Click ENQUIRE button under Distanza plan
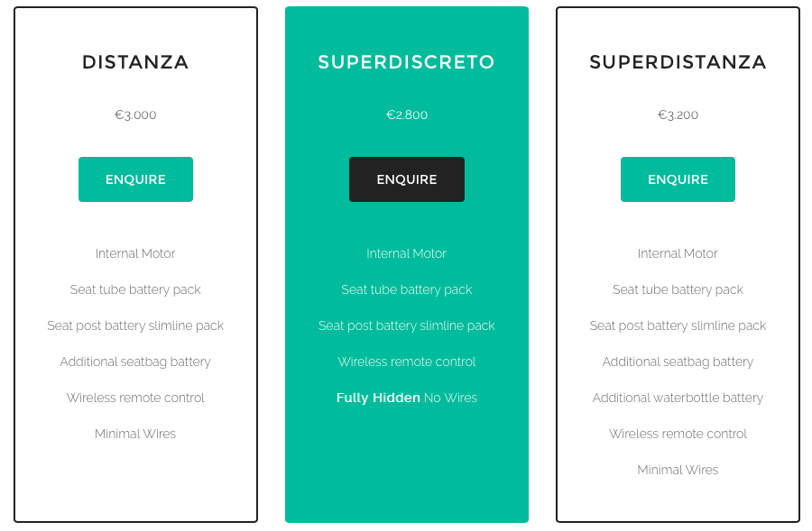The height and width of the screenshot is (531, 812). point(135,179)
